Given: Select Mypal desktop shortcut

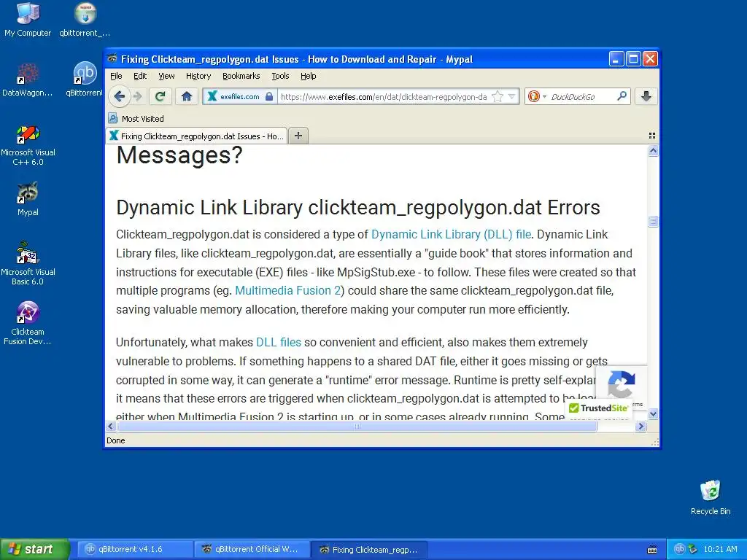Looking at the screenshot, I should coord(28,199).
